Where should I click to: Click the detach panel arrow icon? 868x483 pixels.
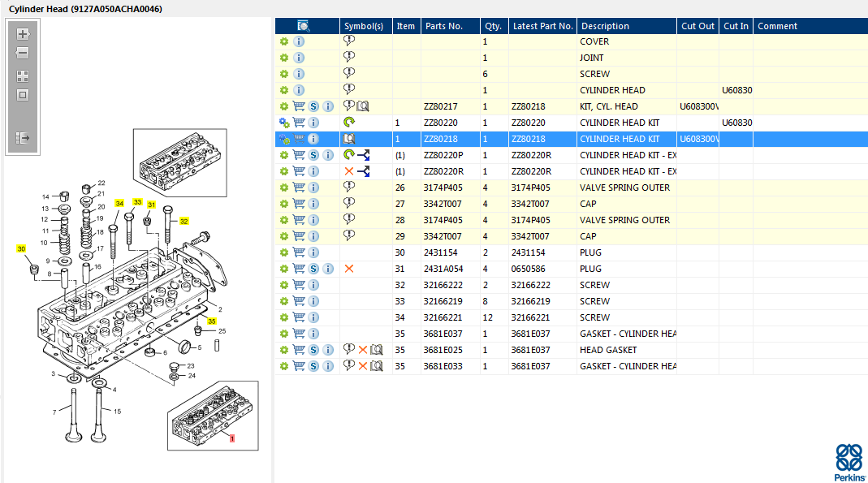[x=23, y=138]
